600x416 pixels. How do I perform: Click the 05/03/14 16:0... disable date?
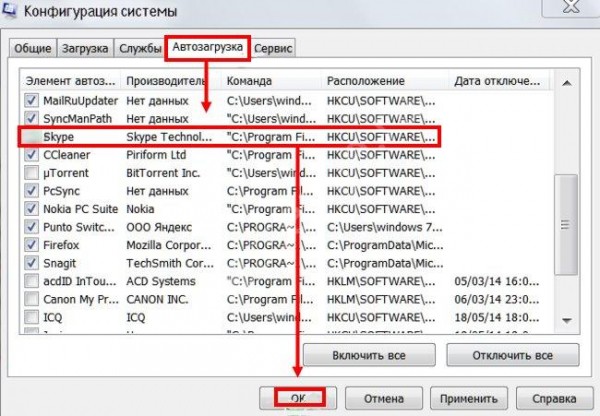[x=497, y=281]
